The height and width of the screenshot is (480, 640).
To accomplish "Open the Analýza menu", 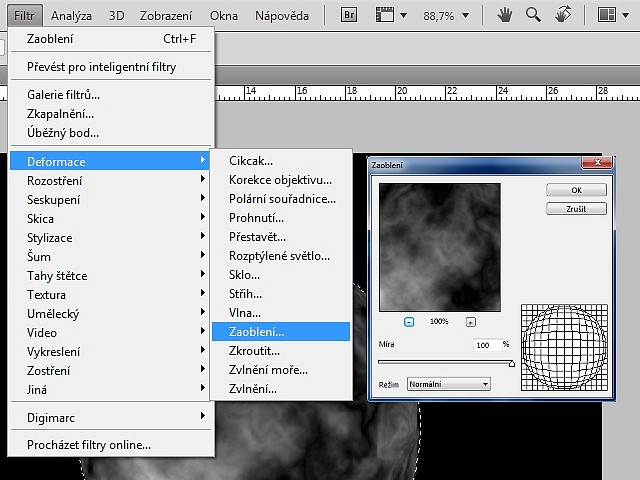I will (x=71, y=16).
